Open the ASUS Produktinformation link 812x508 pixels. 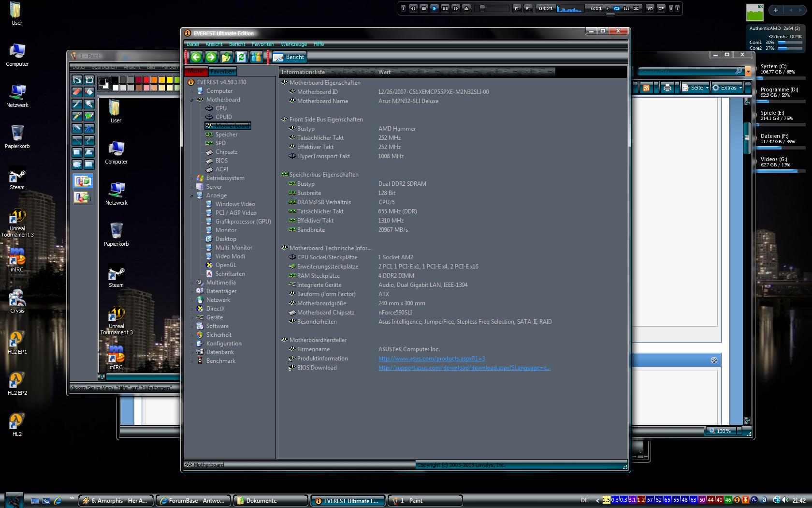pos(432,359)
